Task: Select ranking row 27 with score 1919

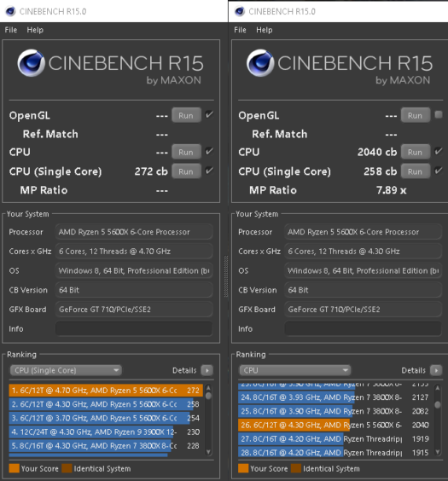Action: 335,438
